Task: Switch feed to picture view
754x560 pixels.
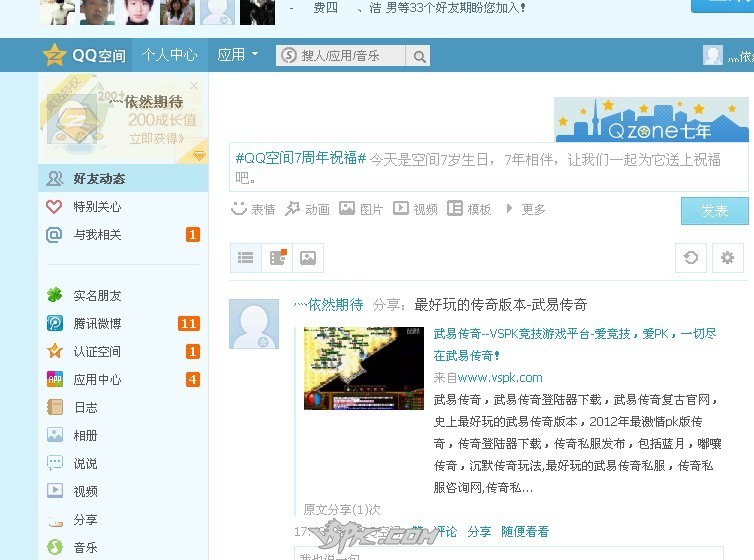Action: tap(308, 258)
